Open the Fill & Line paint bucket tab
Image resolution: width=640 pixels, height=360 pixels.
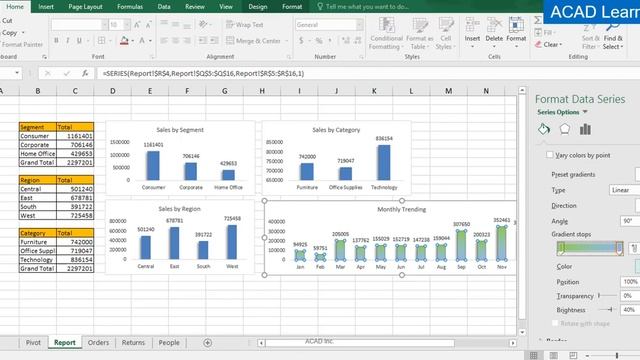pyautogui.click(x=544, y=129)
